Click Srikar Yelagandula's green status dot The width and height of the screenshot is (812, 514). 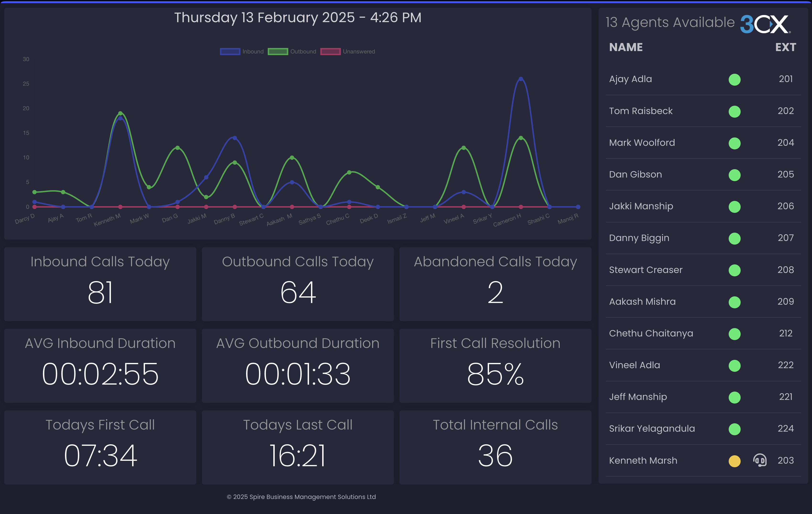pos(734,429)
